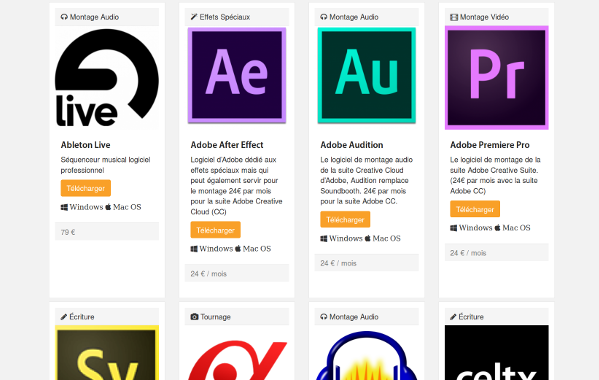This screenshot has height=380, width=599.
Task: Select Montage Audio category on Ableton card
Action: tap(94, 17)
